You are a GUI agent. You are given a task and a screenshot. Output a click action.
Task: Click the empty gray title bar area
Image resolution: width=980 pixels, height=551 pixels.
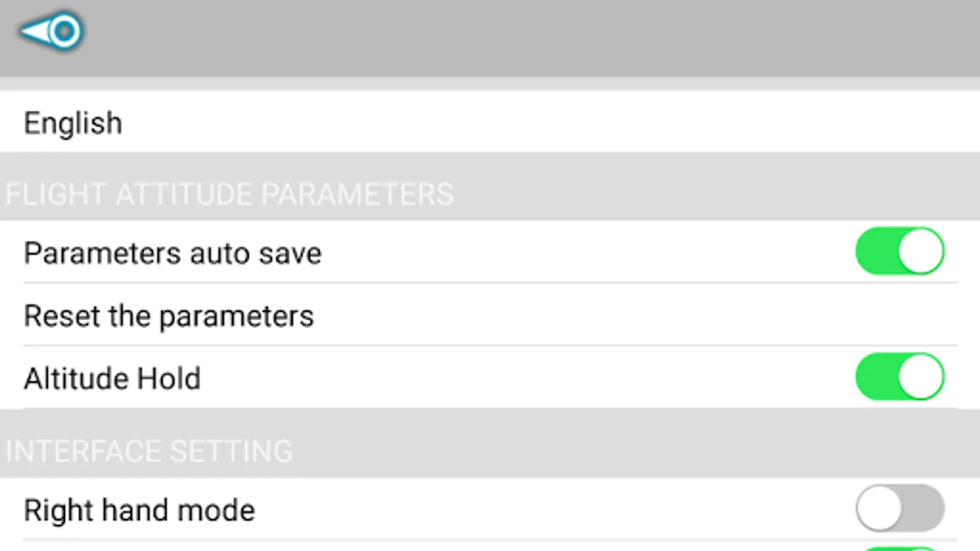click(x=490, y=37)
